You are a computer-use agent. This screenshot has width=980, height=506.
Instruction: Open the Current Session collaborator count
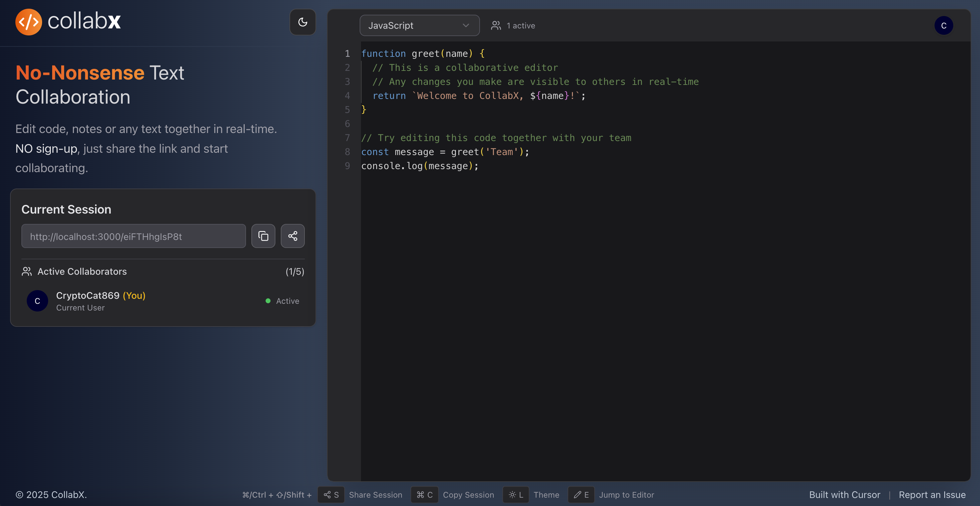tap(295, 271)
